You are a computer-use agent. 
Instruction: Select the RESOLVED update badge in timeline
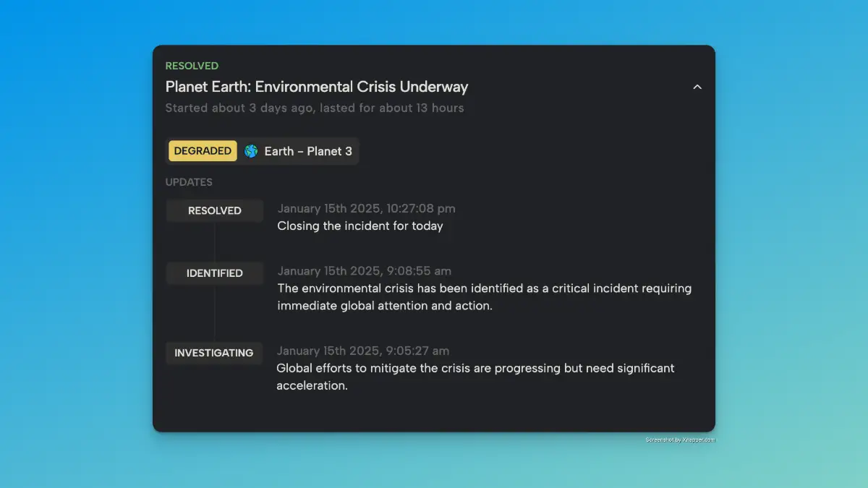pyautogui.click(x=215, y=211)
